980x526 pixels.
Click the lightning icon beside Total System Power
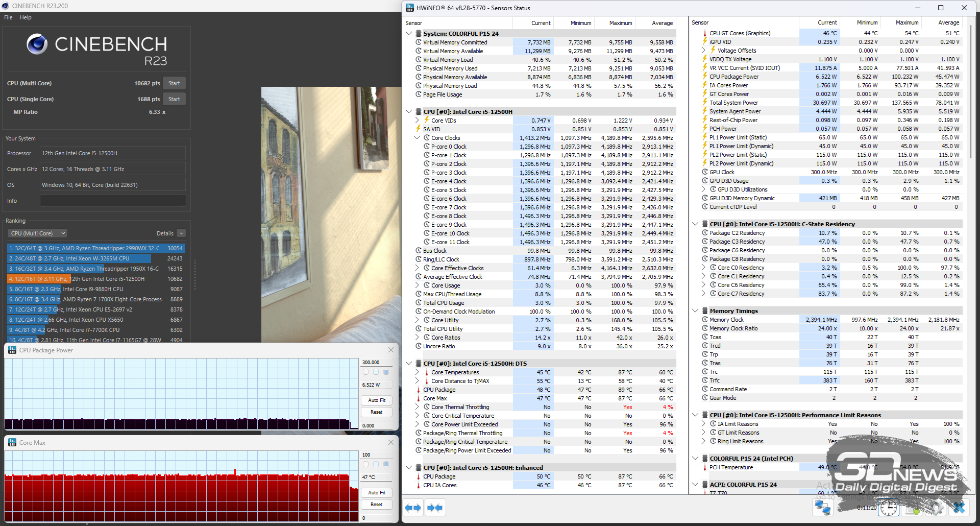tap(705, 103)
